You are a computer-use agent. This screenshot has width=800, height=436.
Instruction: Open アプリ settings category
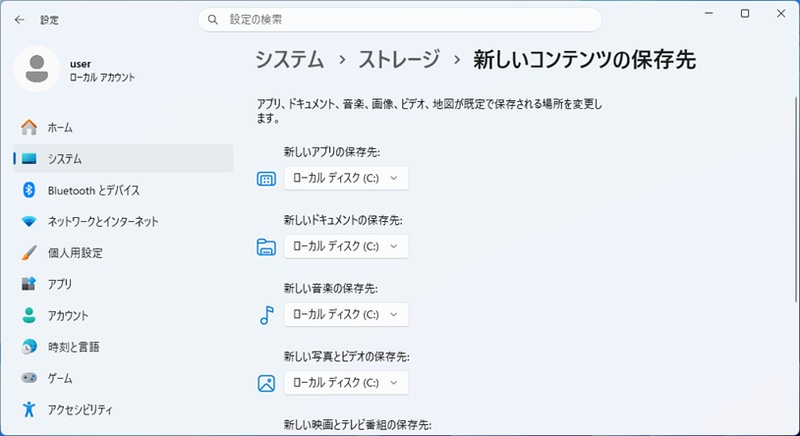pyautogui.click(x=123, y=284)
